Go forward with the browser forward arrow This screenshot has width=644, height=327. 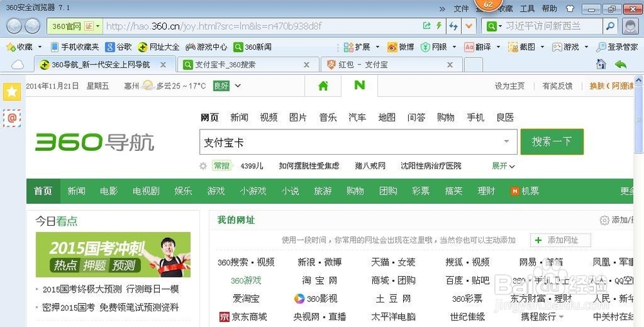(x=32, y=26)
